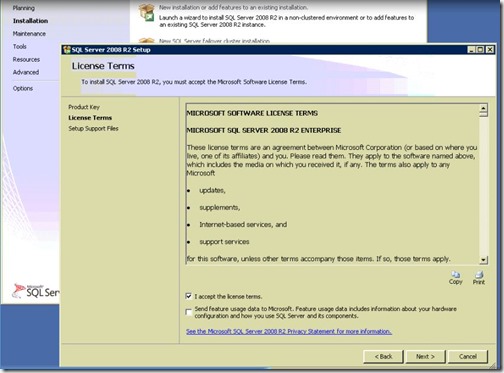The height and width of the screenshot is (373, 504).
Task: Open Resources in Installation Center sidebar
Action: (26, 59)
